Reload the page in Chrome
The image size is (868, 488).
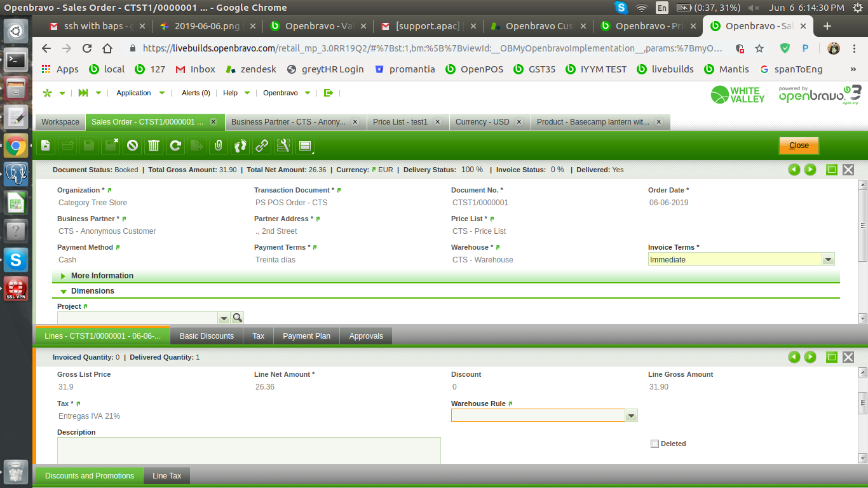[x=87, y=48]
